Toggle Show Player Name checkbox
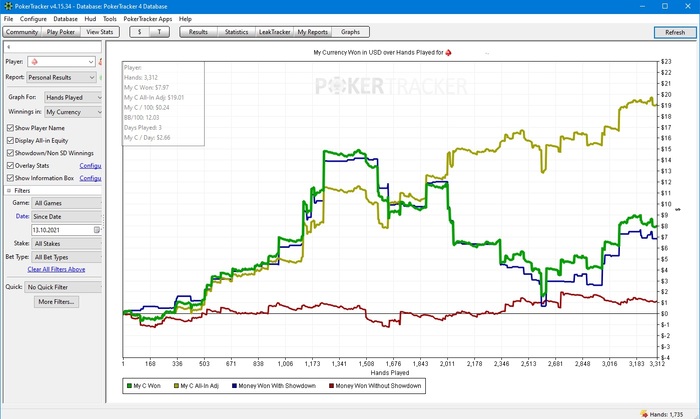Image resolution: width=700 pixels, height=419 pixels. tap(10, 128)
